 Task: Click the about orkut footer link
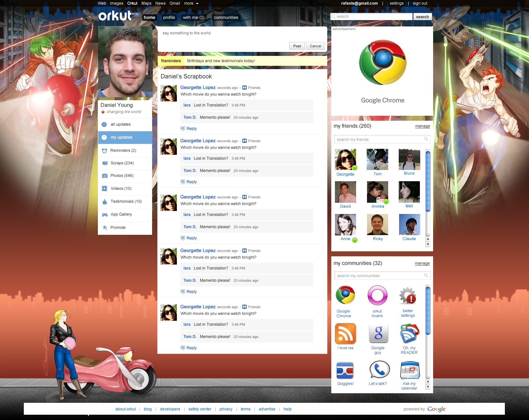[x=125, y=409]
